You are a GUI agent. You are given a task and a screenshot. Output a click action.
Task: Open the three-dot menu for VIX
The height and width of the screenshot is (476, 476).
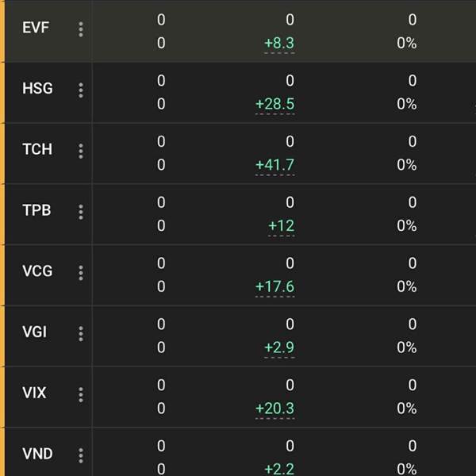(81, 394)
